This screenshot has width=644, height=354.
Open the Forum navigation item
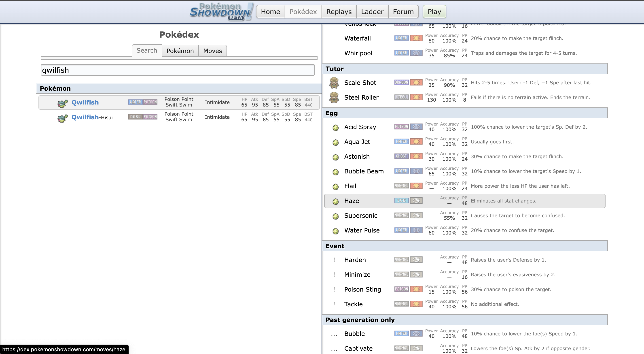403,11
